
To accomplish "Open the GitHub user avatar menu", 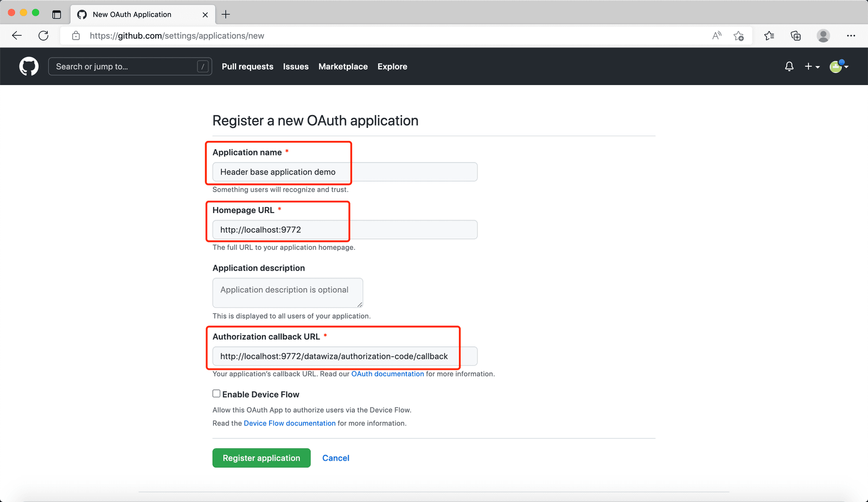I will [839, 66].
